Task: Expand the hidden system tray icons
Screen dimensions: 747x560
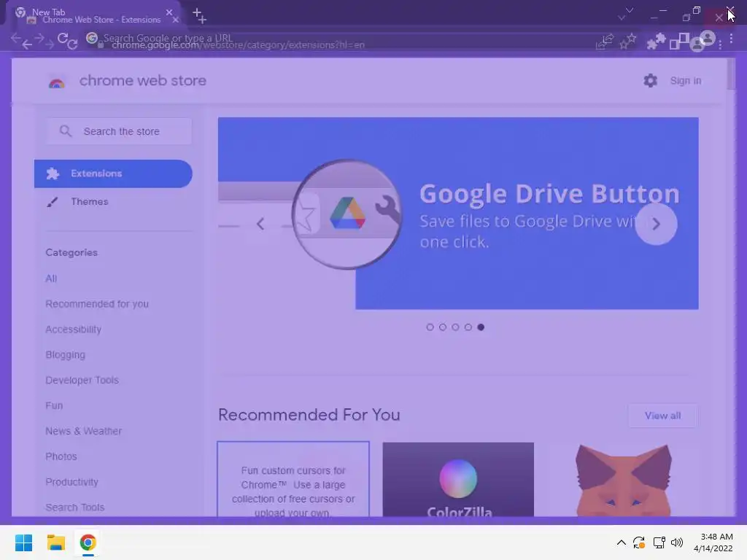Action: (622, 542)
